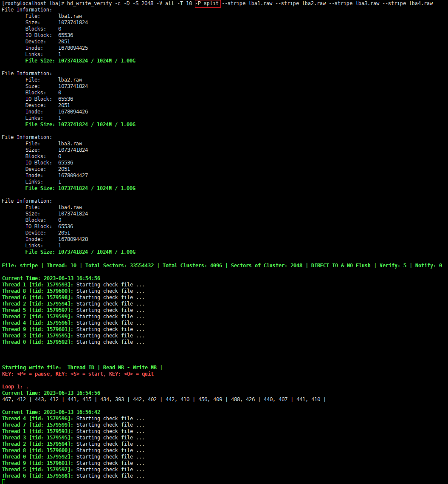Click inode value 1678094426
448x484 pixels.
[x=73, y=112]
